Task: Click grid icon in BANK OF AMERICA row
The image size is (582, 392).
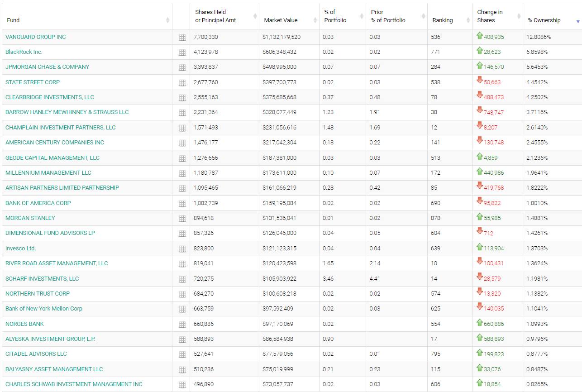Action: tap(182, 204)
